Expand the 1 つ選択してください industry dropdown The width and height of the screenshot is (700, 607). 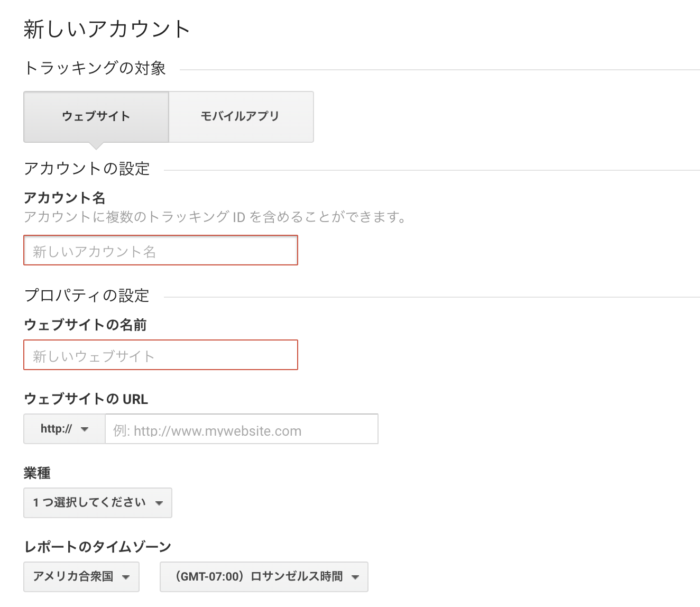[97, 503]
